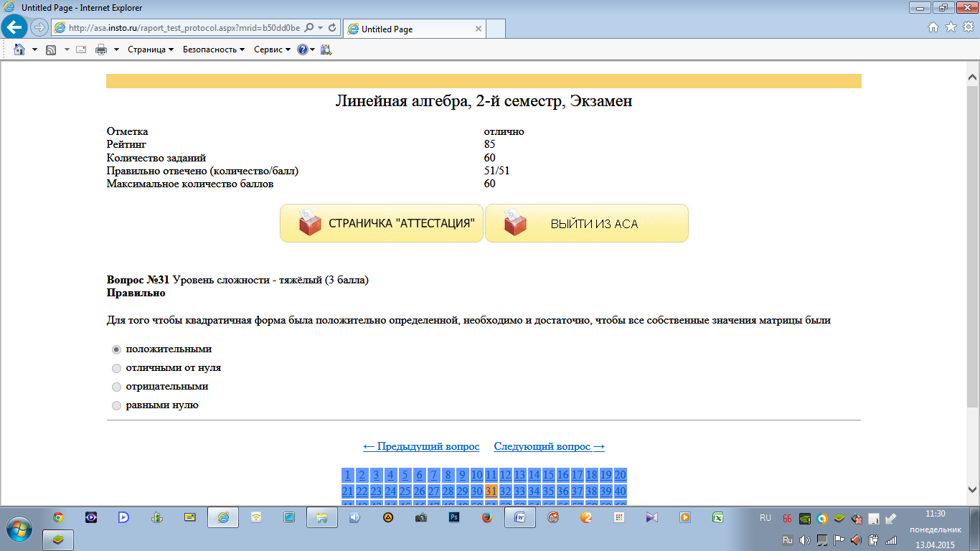
Task: Open Visual Studio from the taskbar
Action: click(x=651, y=517)
